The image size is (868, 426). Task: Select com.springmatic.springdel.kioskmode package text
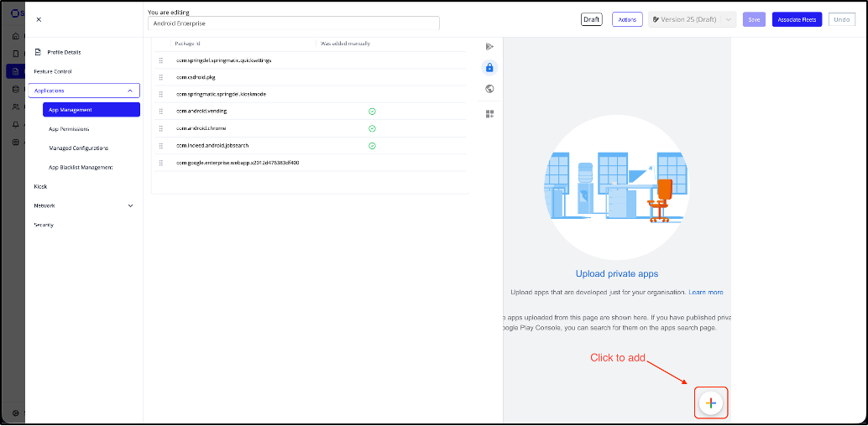click(x=221, y=94)
